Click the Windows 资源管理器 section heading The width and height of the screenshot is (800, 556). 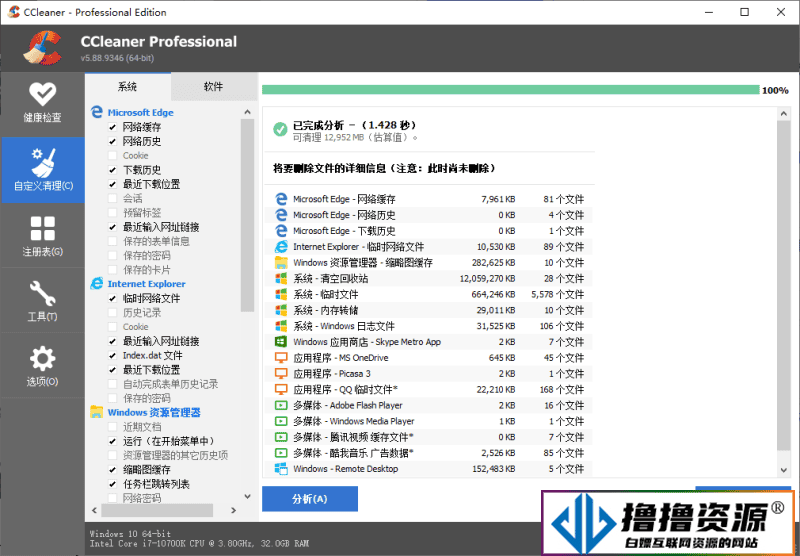(154, 412)
